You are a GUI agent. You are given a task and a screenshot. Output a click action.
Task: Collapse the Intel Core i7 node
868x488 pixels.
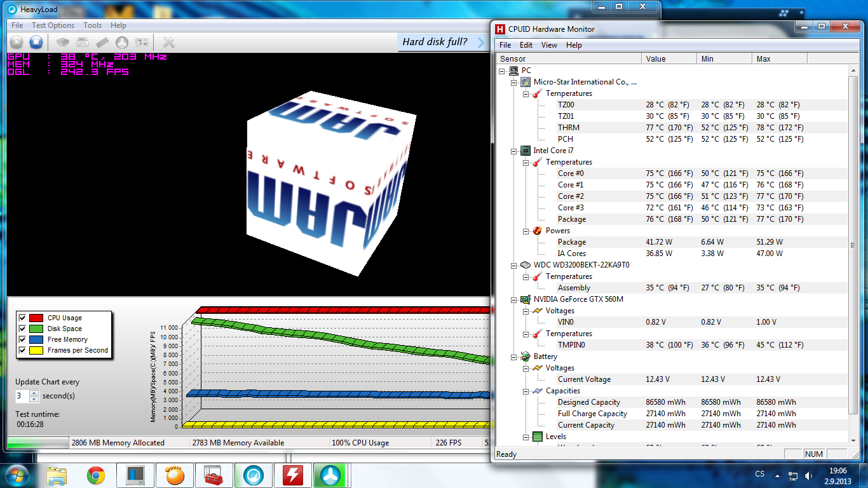[x=514, y=151]
